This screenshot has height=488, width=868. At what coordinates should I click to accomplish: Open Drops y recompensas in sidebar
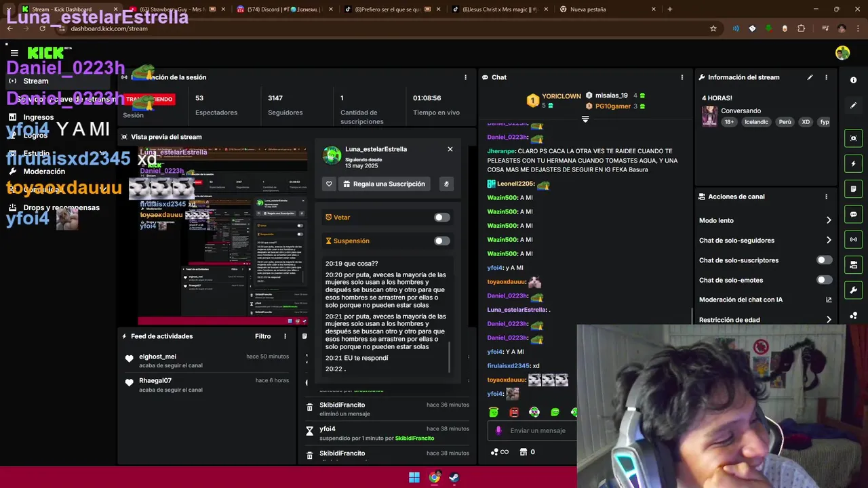(61, 207)
